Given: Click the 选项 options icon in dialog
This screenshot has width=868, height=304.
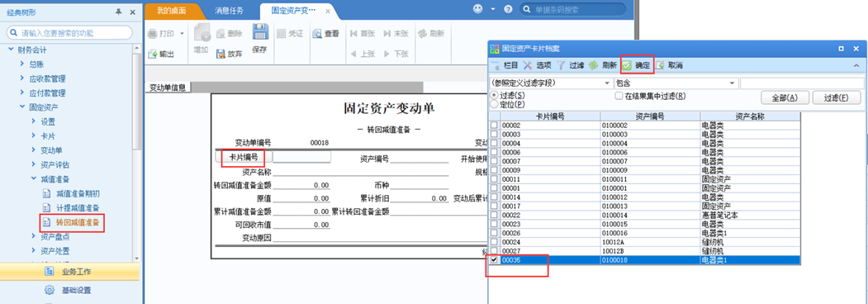Looking at the screenshot, I should click(x=528, y=65).
